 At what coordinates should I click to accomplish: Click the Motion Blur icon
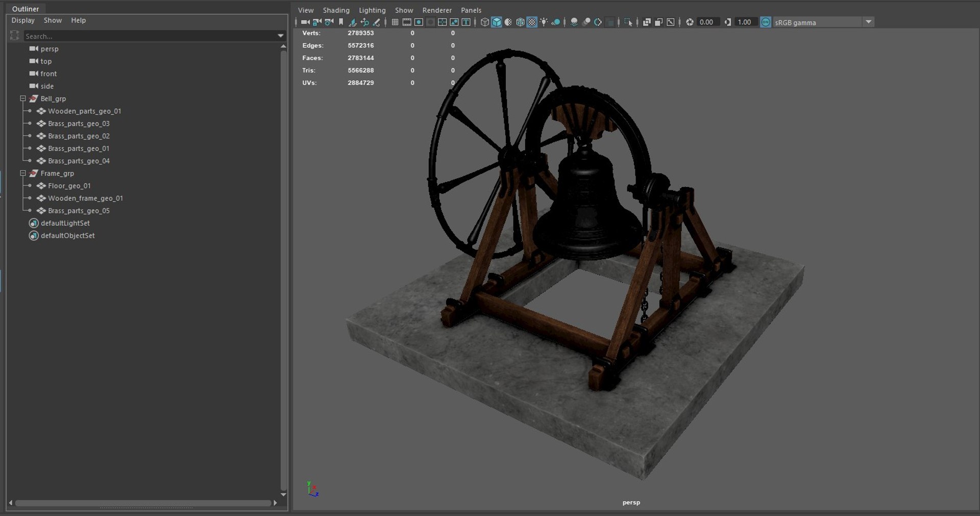pos(586,22)
